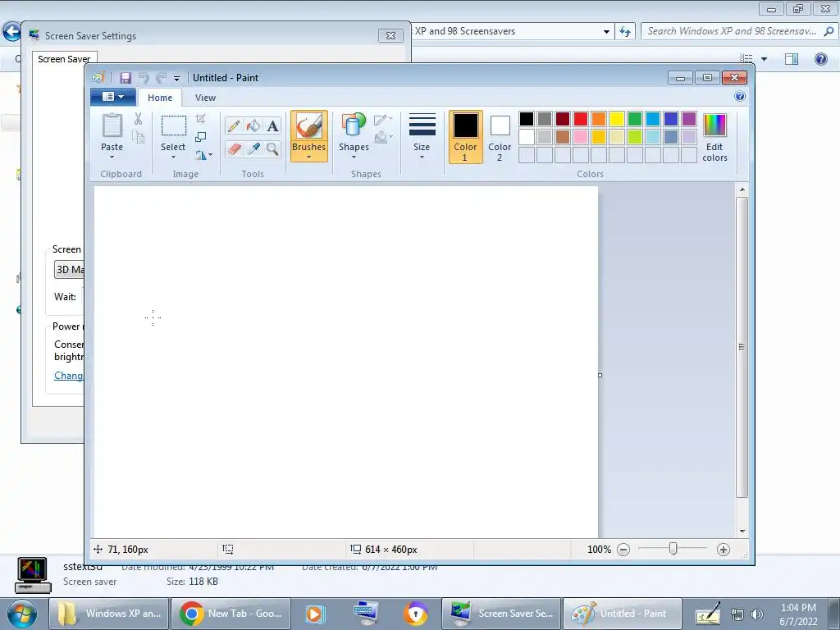840x630 pixels.
Task: Switch to the View ribbon tab
Action: coord(205,98)
